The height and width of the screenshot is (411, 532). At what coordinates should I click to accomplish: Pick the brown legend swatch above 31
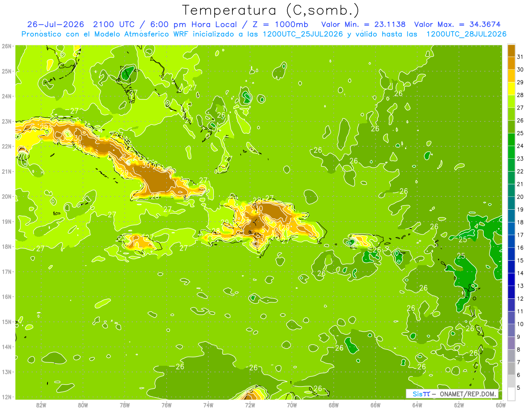(x=511, y=51)
